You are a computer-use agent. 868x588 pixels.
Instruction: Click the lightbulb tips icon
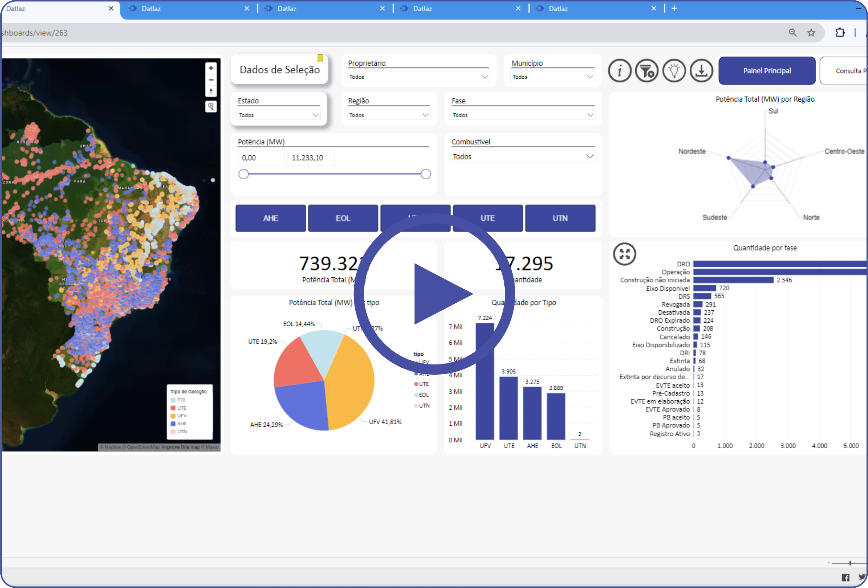tap(674, 71)
